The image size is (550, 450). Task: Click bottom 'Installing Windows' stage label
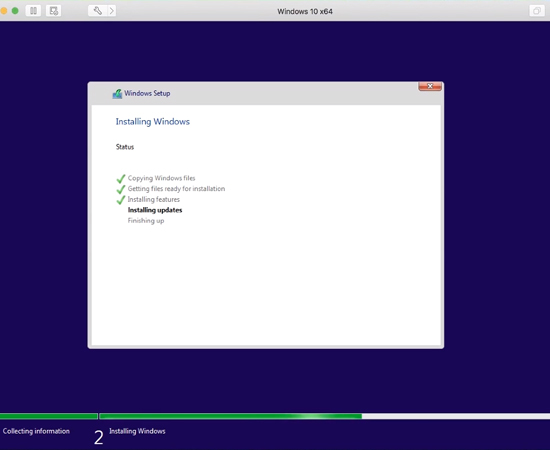pyautogui.click(x=137, y=431)
